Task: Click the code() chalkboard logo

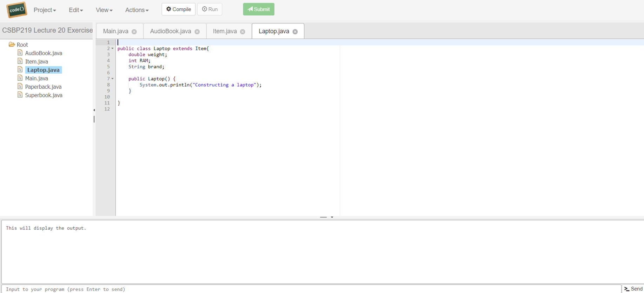Action: coord(16,10)
